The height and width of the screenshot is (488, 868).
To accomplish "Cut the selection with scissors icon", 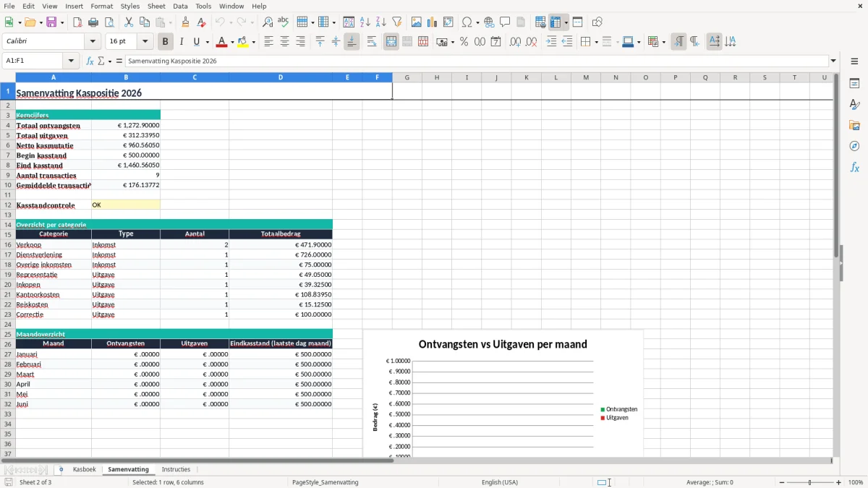I will [129, 22].
